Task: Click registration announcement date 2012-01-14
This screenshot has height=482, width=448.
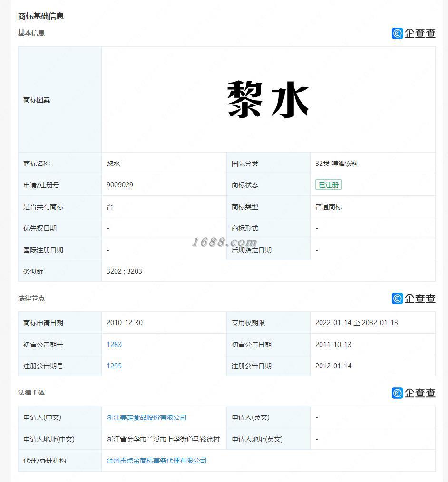Action: [x=333, y=366]
